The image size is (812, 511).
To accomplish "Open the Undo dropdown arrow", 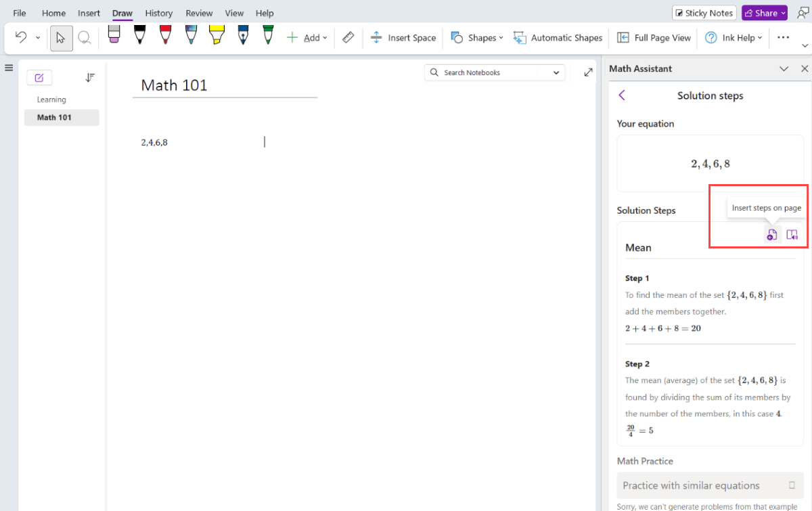I will (38, 38).
